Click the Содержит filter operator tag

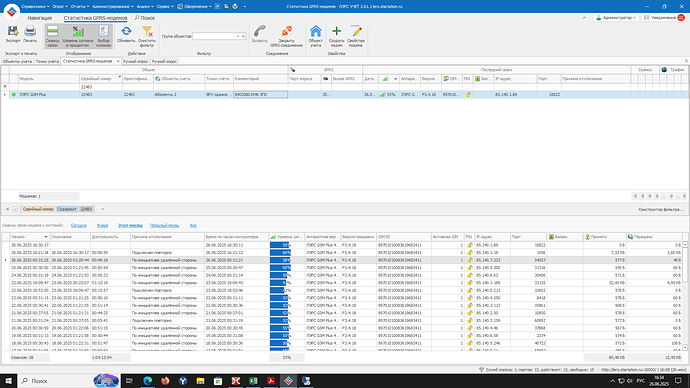67,209
